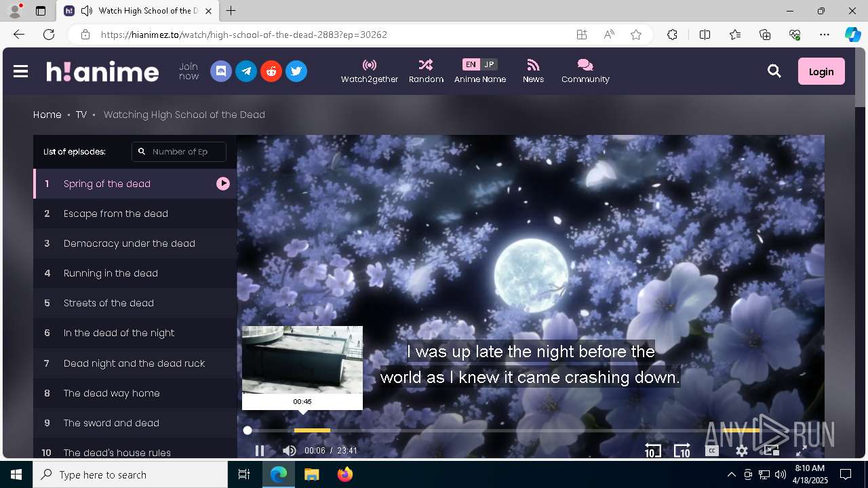Viewport: 868px width, 488px height.
Task: Select episode 2 Escape from the dead
Action: tap(135, 213)
